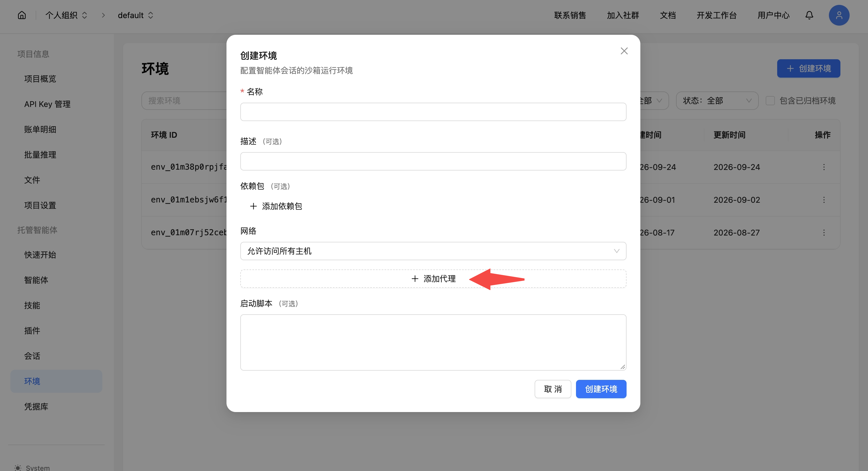Click the dashed 添加代理 button
Viewport: 868px width, 471px height.
click(433, 279)
